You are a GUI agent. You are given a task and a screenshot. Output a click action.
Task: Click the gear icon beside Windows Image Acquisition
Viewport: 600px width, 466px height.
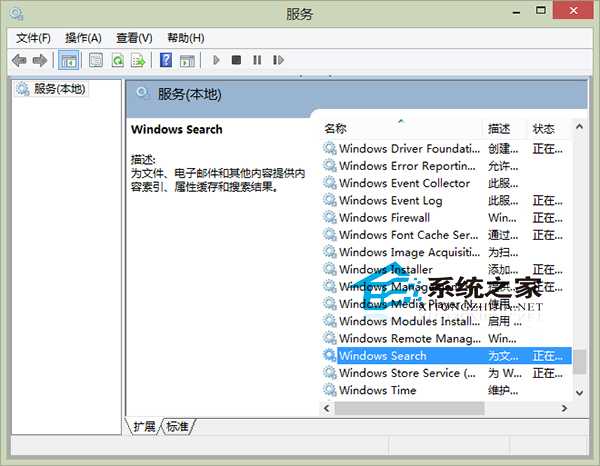[x=329, y=252]
